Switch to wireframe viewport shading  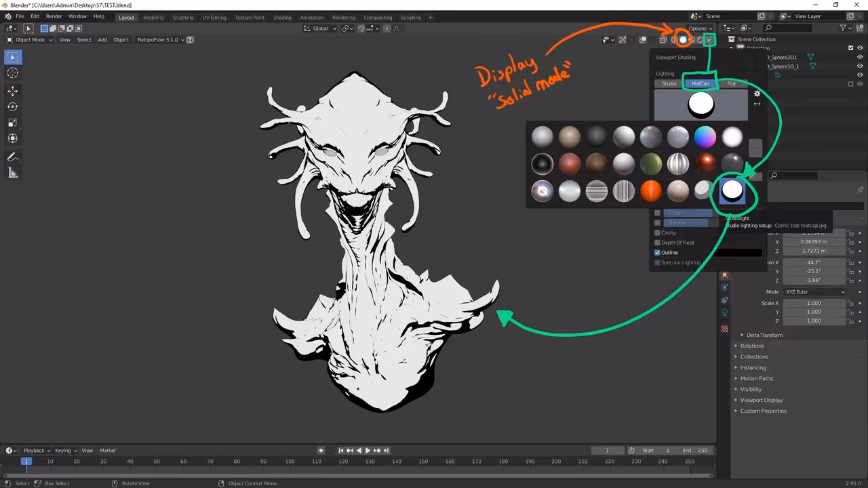coord(674,40)
